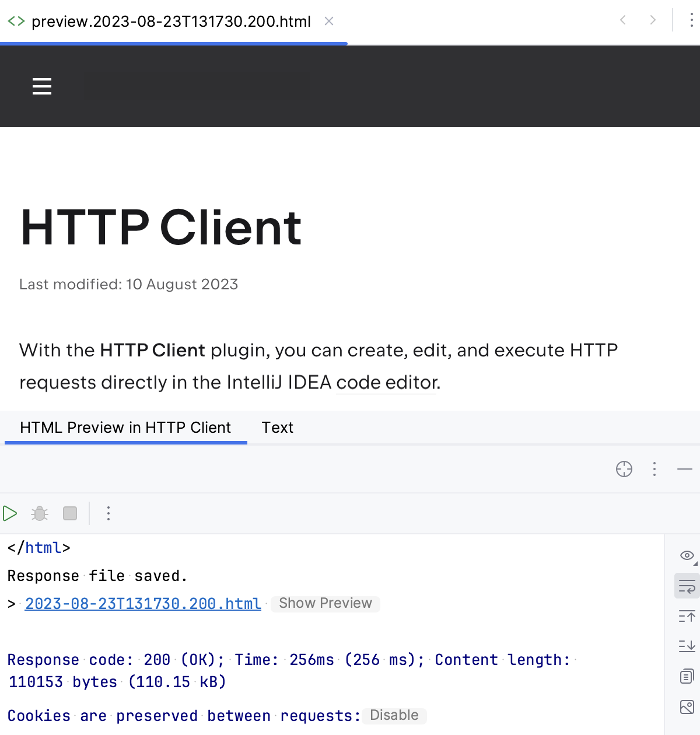Switch to the Text tab
This screenshot has width=700, height=735.
coord(277,428)
